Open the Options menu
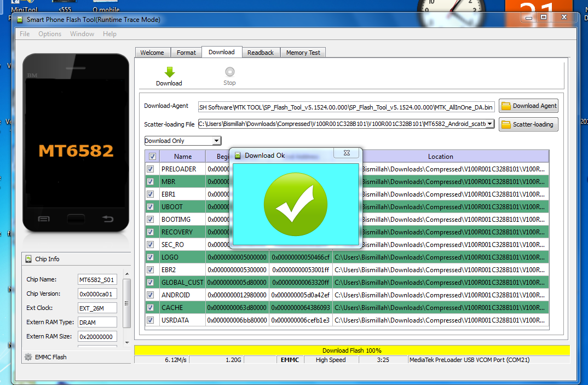The width and height of the screenshot is (588, 385). coord(49,34)
